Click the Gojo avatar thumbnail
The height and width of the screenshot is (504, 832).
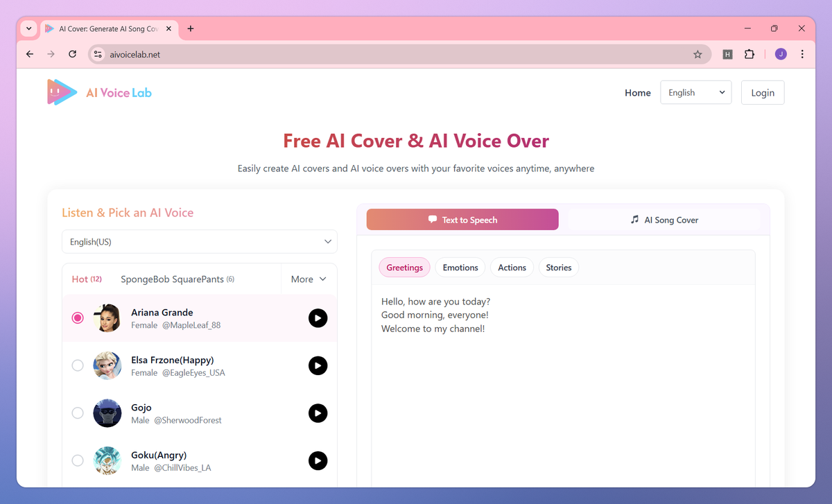(107, 413)
